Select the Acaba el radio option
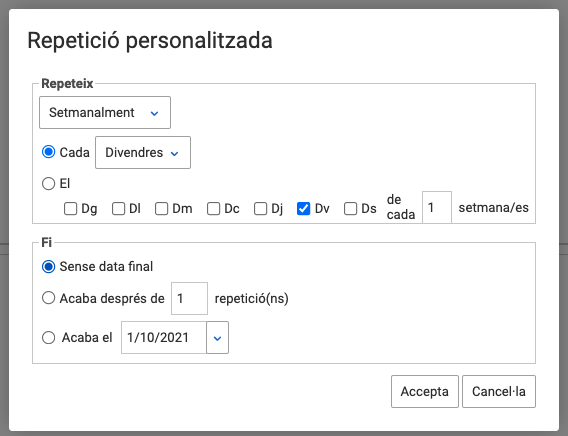Image resolution: width=568 pixels, height=436 pixels. coord(48,338)
